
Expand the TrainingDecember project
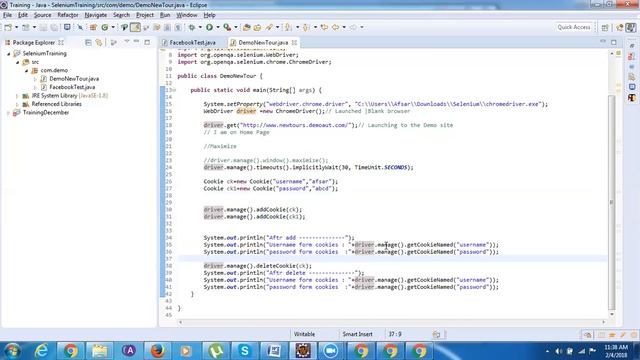tap(9, 112)
